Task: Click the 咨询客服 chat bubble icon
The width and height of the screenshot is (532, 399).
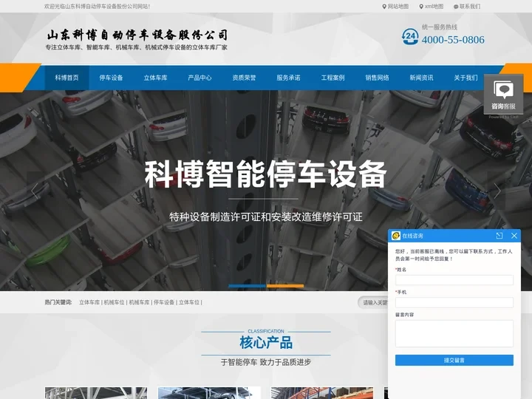Action: click(x=503, y=94)
